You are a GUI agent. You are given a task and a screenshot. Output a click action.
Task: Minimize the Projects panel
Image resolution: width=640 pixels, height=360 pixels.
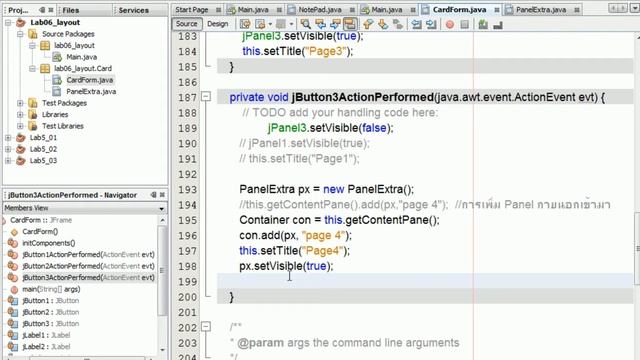(x=42, y=9)
